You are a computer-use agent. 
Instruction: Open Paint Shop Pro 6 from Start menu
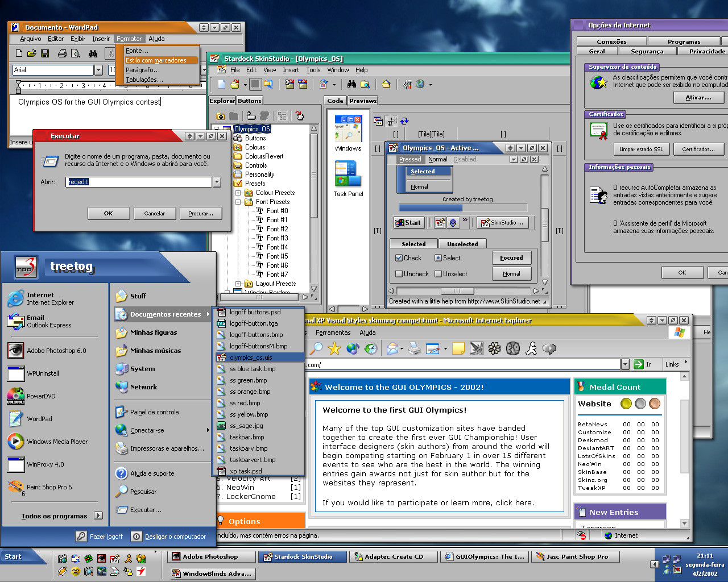pyautogui.click(x=56, y=487)
